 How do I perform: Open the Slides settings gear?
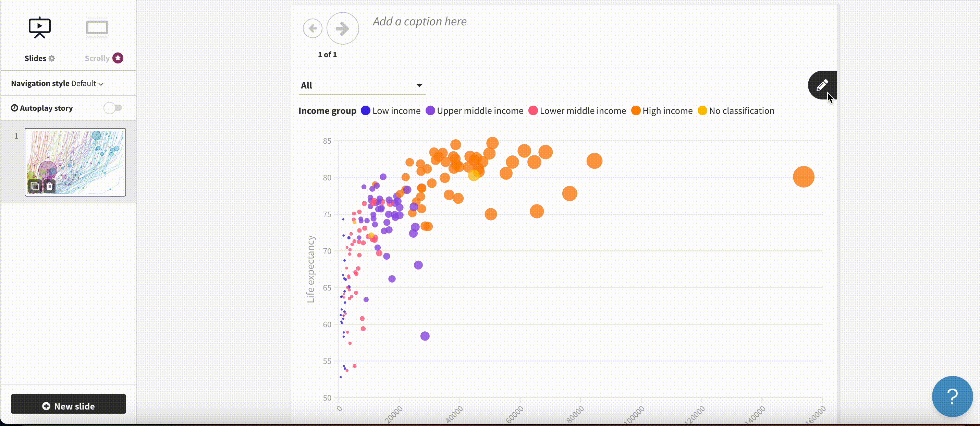(x=52, y=58)
